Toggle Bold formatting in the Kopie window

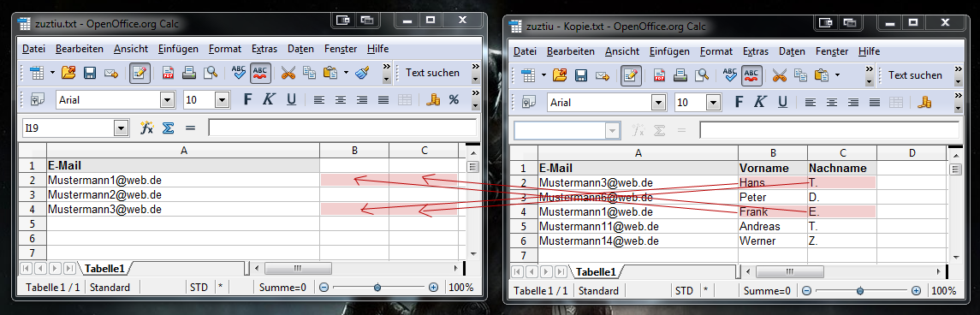pos(739,103)
